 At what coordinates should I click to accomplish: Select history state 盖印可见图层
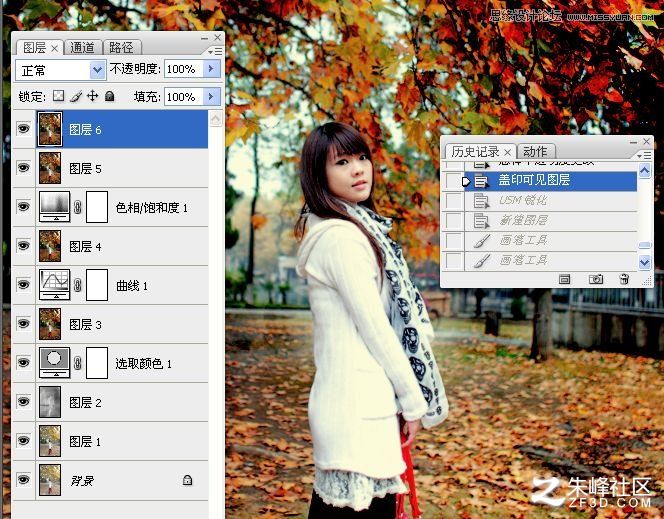(x=551, y=181)
